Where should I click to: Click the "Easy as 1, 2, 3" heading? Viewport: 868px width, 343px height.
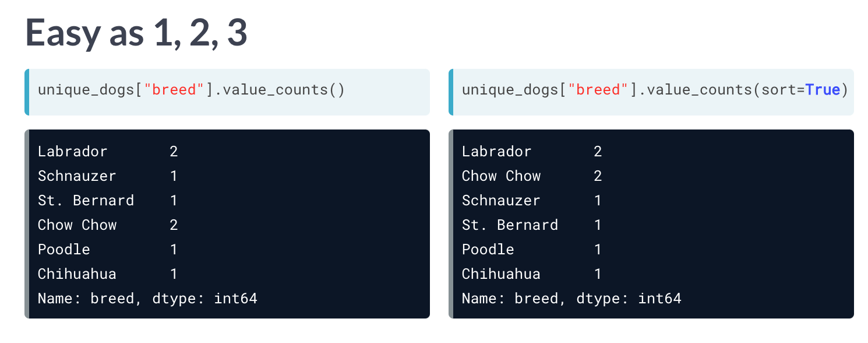136,34
